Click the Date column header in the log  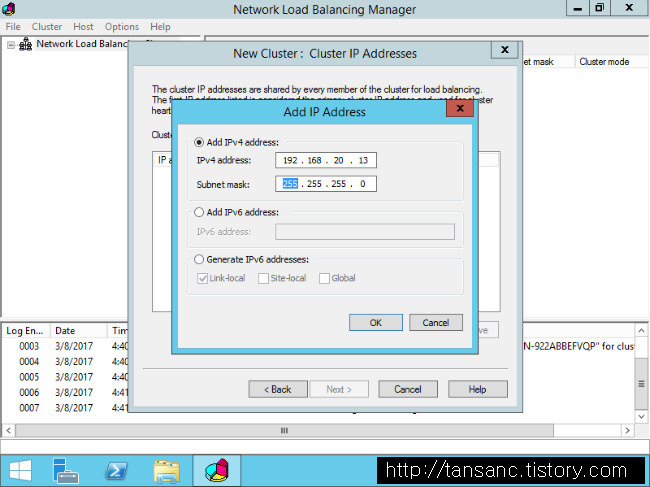click(x=78, y=331)
